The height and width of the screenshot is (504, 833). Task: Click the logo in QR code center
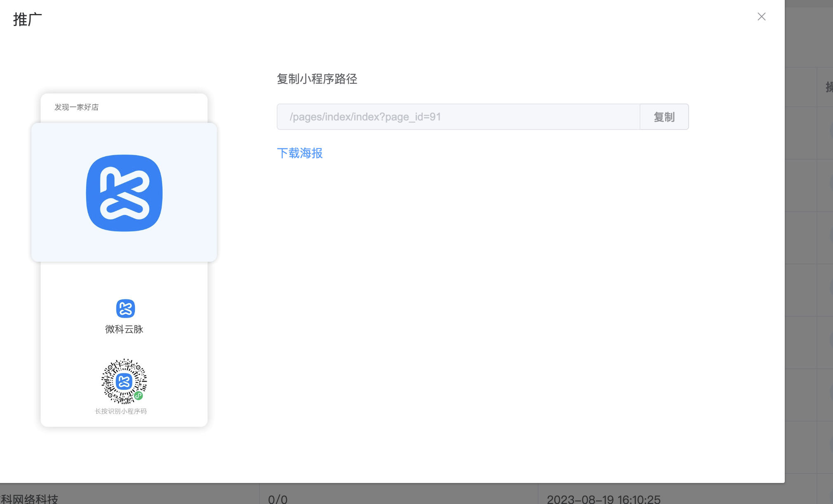(x=124, y=382)
